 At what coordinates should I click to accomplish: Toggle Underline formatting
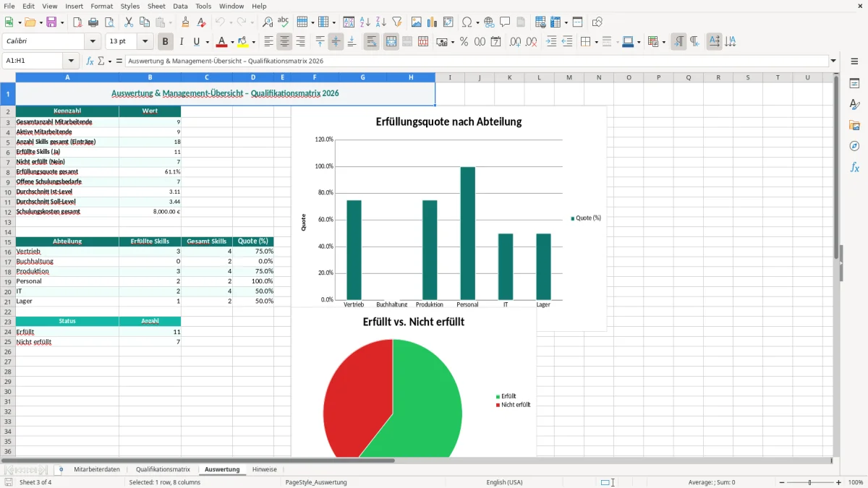point(197,42)
